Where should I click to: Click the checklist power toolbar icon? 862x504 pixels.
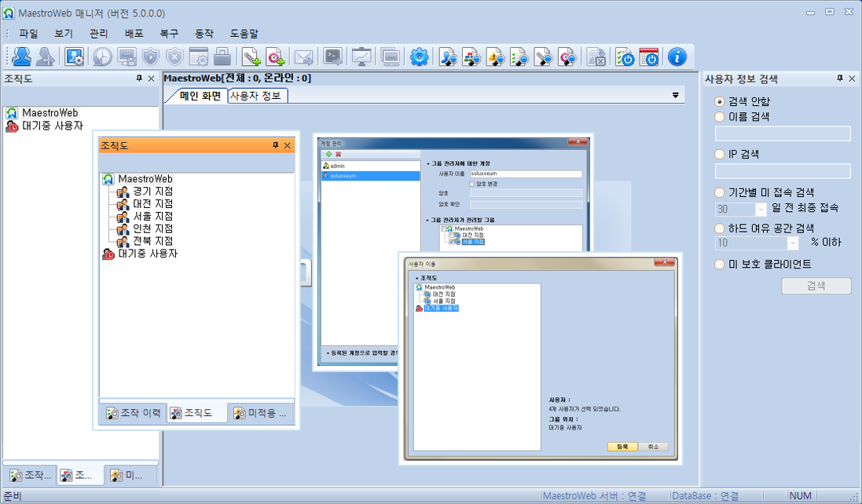pyautogui.click(x=625, y=57)
